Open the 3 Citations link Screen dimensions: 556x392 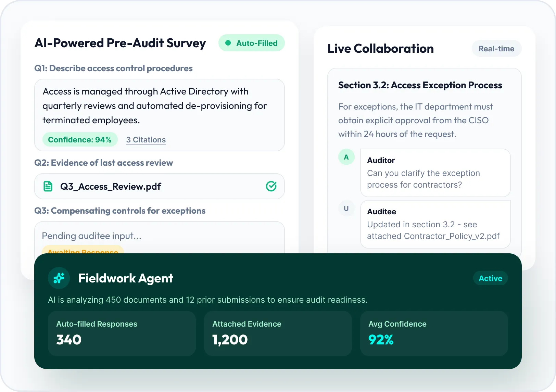point(146,140)
